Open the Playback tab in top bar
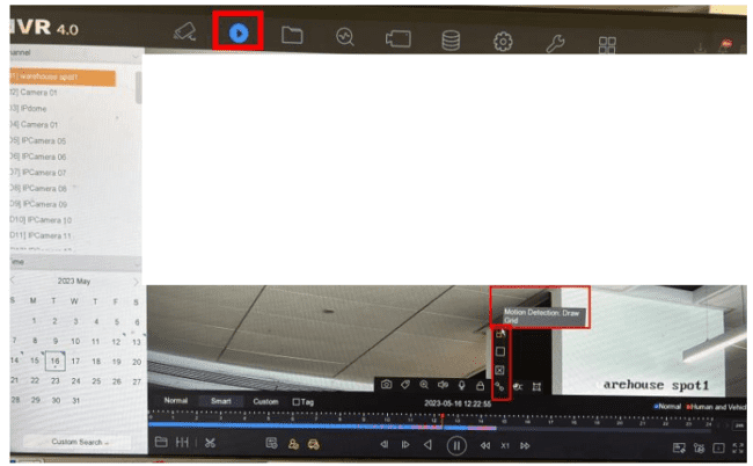The width and height of the screenshot is (753, 466). click(239, 34)
